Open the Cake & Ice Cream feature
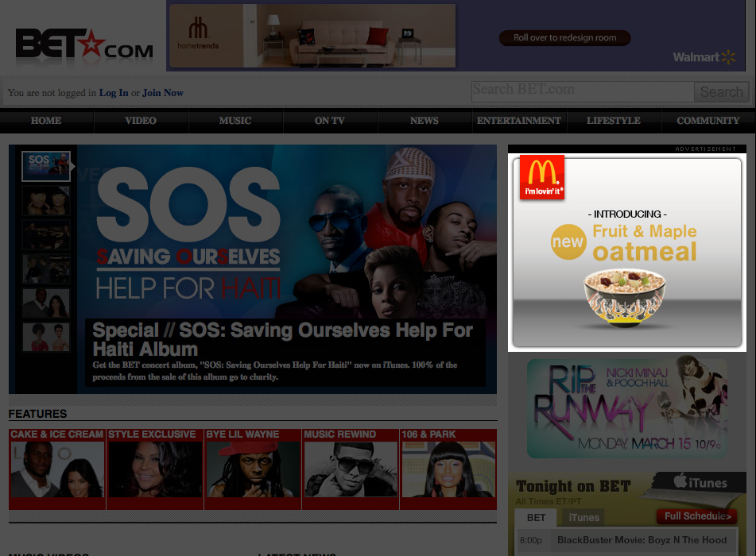 point(57,469)
